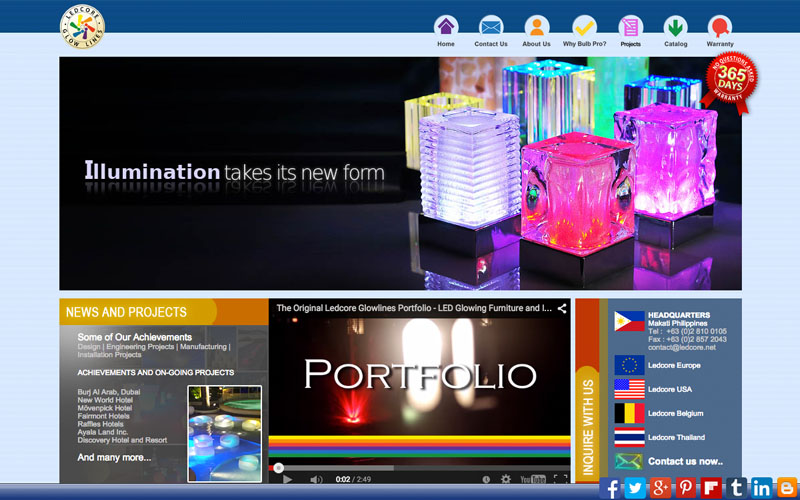Click 'Burj Al Arab, Dubai' text
Viewport: 800px width, 500px height.
coord(109,392)
